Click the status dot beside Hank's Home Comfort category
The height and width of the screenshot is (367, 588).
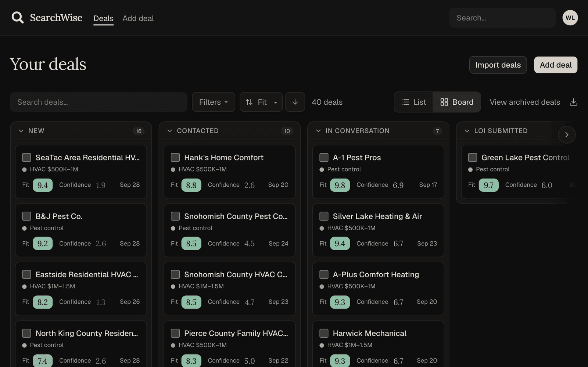coord(173,170)
